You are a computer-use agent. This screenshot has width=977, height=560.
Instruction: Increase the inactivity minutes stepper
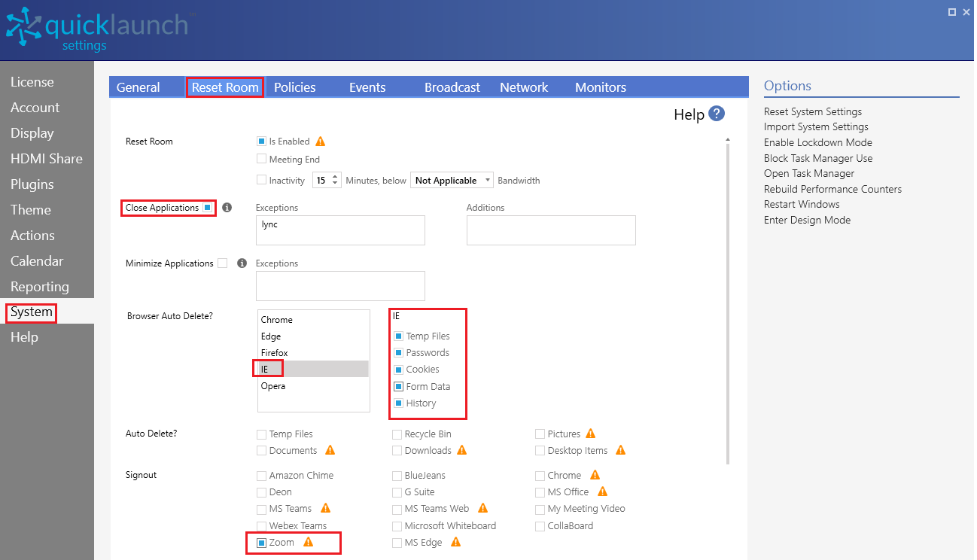(336, 176)
